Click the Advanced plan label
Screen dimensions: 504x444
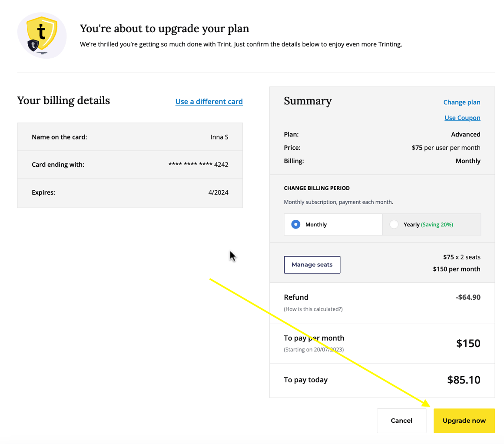[466, 134]
